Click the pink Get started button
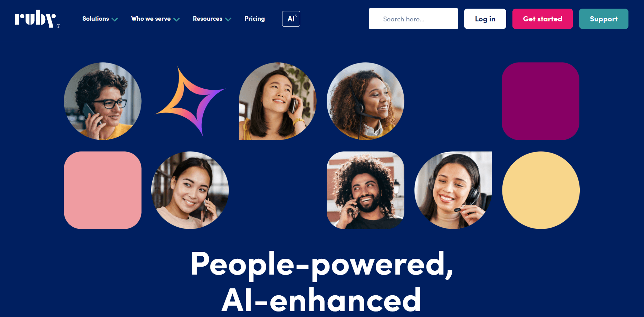Image resolution: width=644 pixels, height=317 pixels. point(542,19)
